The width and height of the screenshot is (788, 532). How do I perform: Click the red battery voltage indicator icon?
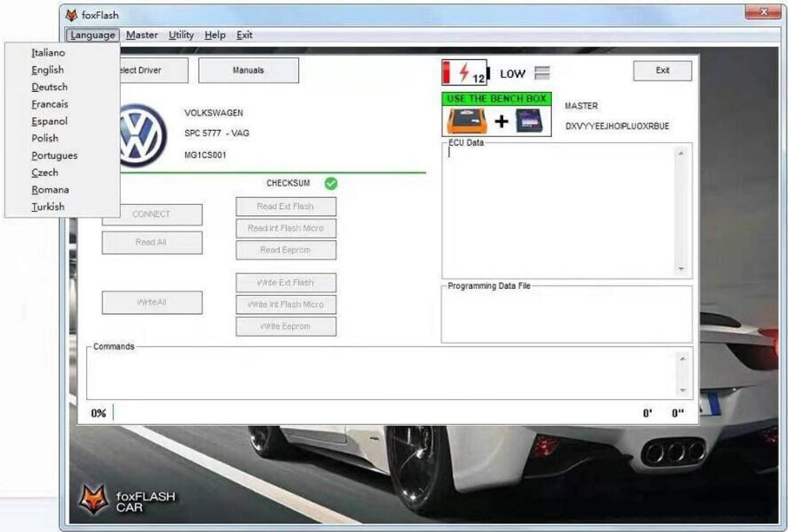pyautogui.click(x=465, y=73)
